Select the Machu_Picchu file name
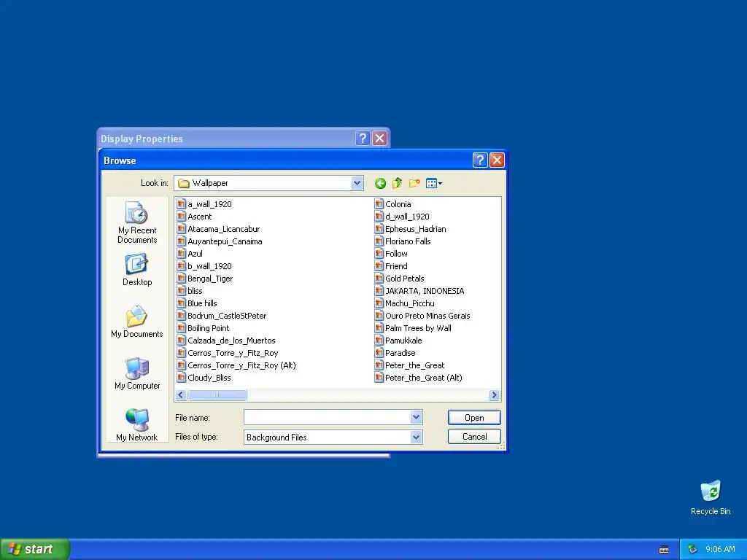Screen dimensions: 747x560 (x=410, y=303)
